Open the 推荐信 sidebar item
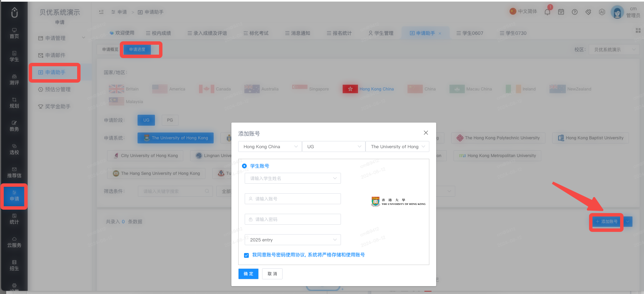The image size is (644, 294). 14,172
